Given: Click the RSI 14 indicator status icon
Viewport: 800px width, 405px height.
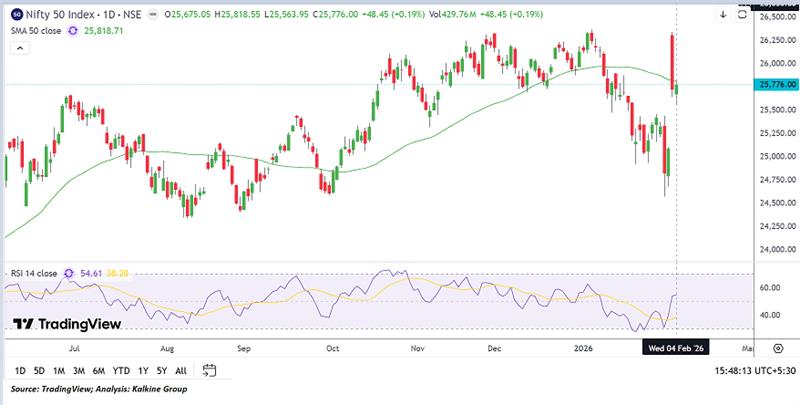Looking at the screenshot, I should pyautogui.click(x=70, y=272).
